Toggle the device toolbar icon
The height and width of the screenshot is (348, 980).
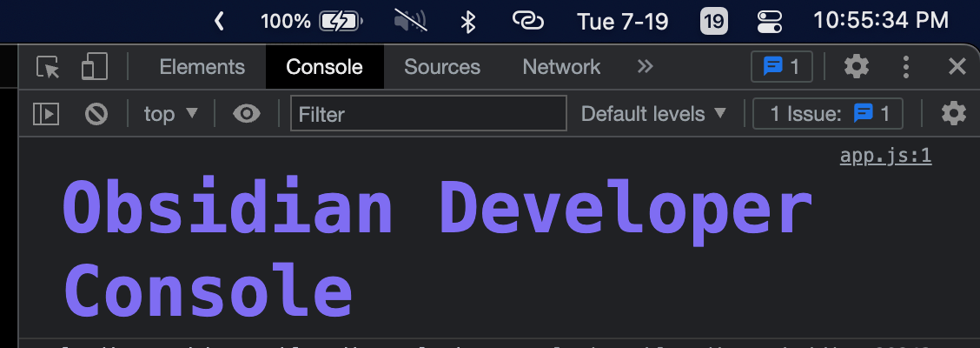(94, 67)
